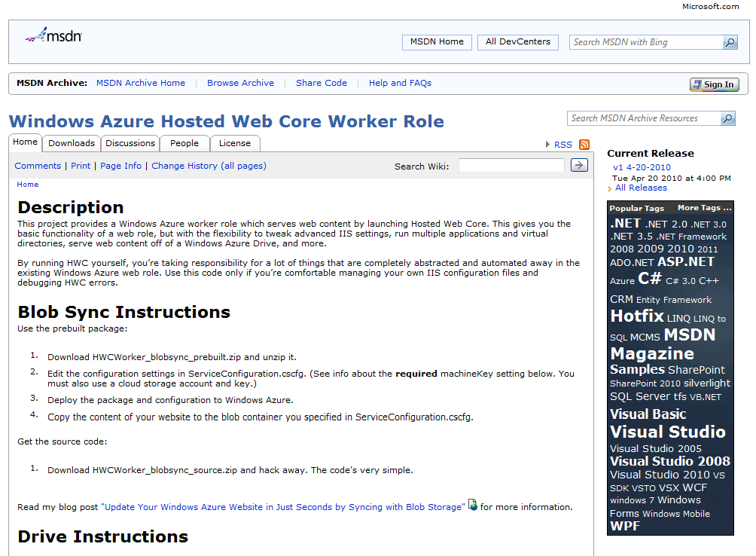Viewport: 756px width, 556px height.
Task: Expand the arrow beside RSS
Action: pos(547,144)
